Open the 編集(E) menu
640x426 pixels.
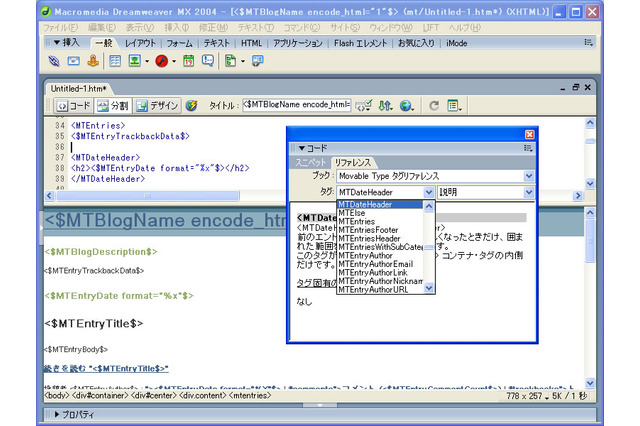pyautogui.click(x=102, y=28)
